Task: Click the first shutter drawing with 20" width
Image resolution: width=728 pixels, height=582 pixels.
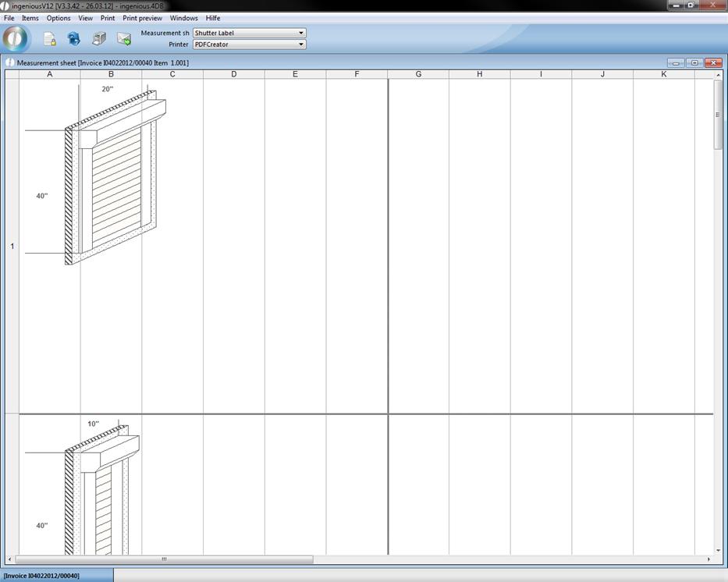Action: (114, 178)
